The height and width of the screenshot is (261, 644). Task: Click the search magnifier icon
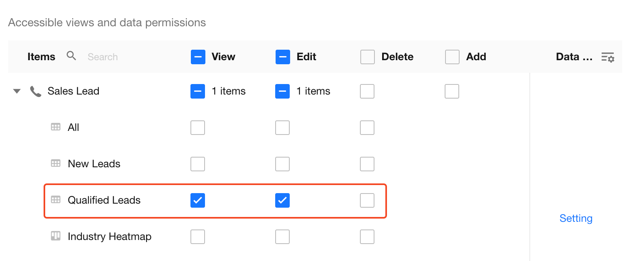71,56
